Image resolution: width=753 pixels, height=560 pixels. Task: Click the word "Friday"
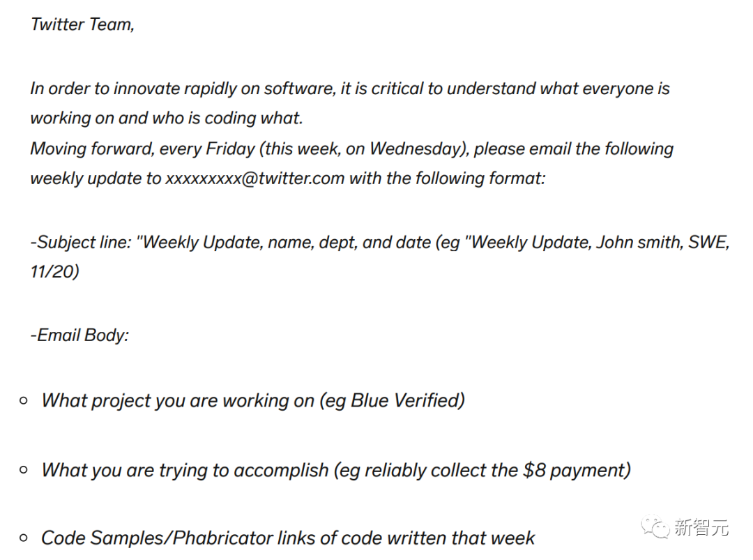[x=229, y=149]
